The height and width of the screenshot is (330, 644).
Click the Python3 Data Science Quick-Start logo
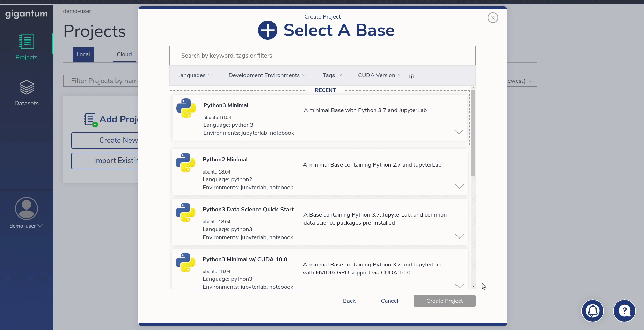coord(185,212)
